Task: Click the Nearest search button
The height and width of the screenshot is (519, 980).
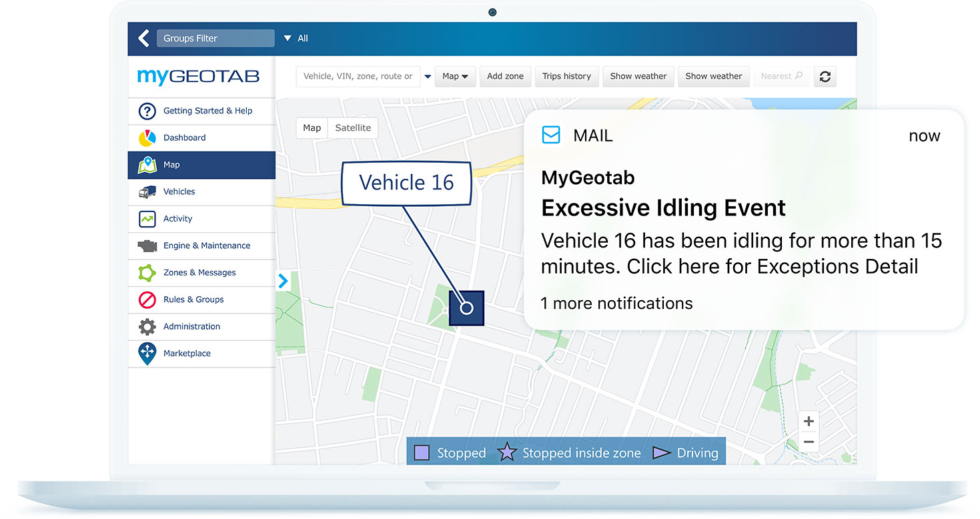Action: (x=782, y=76)
